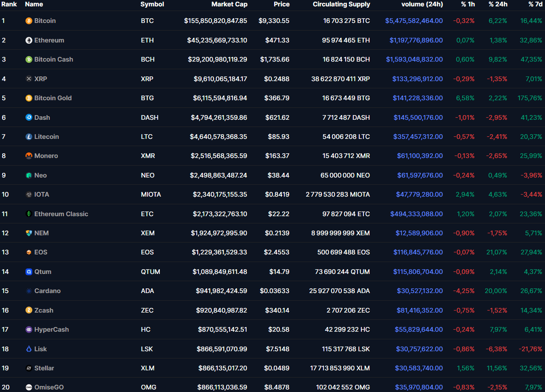
Task: Sort by the Price column header
Action: tap(281, 4)
